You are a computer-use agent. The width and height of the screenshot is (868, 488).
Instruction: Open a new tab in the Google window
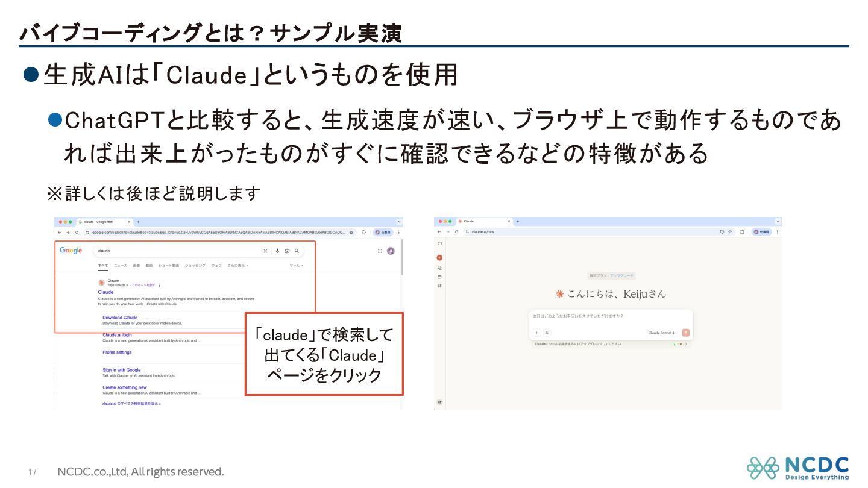[138, 222]
